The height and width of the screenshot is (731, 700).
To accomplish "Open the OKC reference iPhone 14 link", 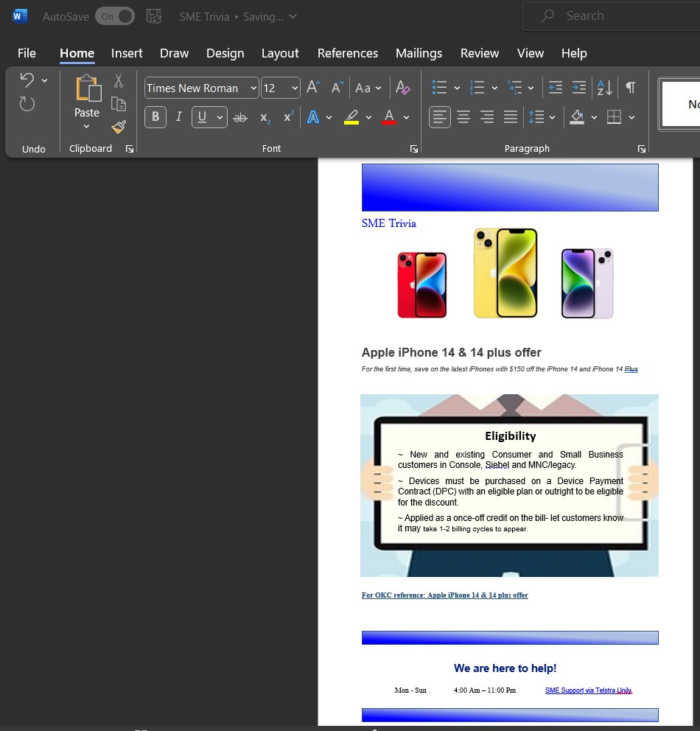I will tap(444, 595).
